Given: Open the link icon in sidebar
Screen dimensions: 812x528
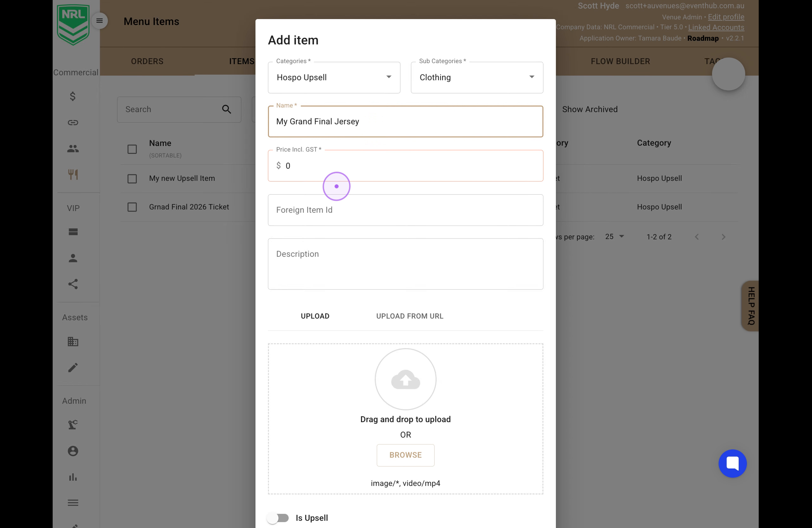Looking at the screenshot, I should [73, 122].
